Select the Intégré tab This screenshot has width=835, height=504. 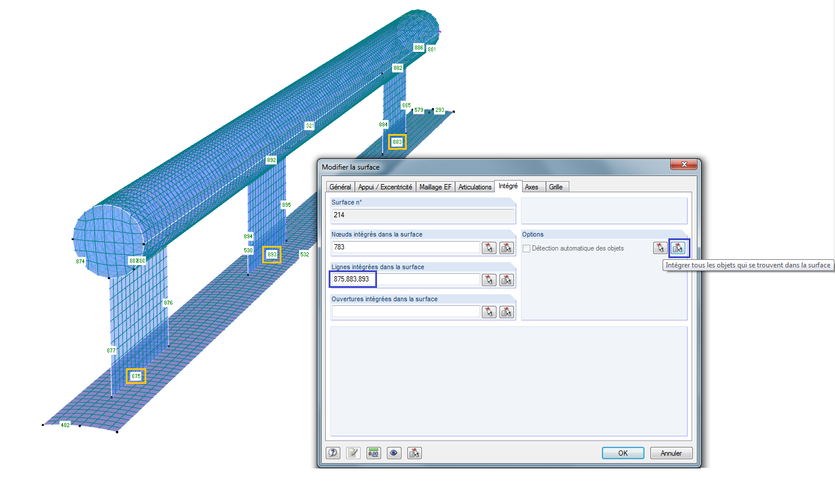pos(508,186)
